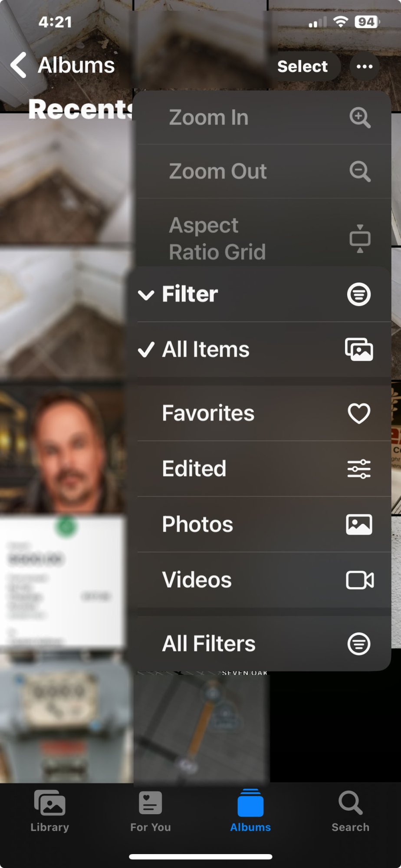Tap the Wi-Fi status icon
The width and height of the screenshot is (401, 868).
pos(341,22)
